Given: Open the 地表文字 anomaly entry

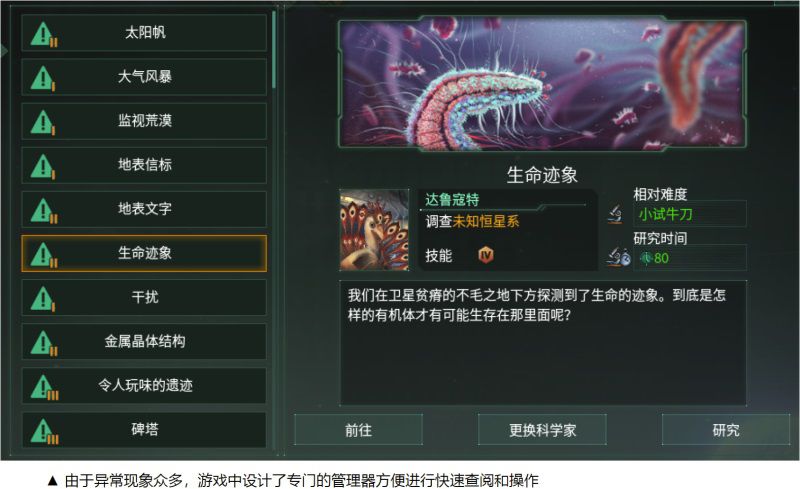Looking at the screenshot, I should (x=144, y=209).
